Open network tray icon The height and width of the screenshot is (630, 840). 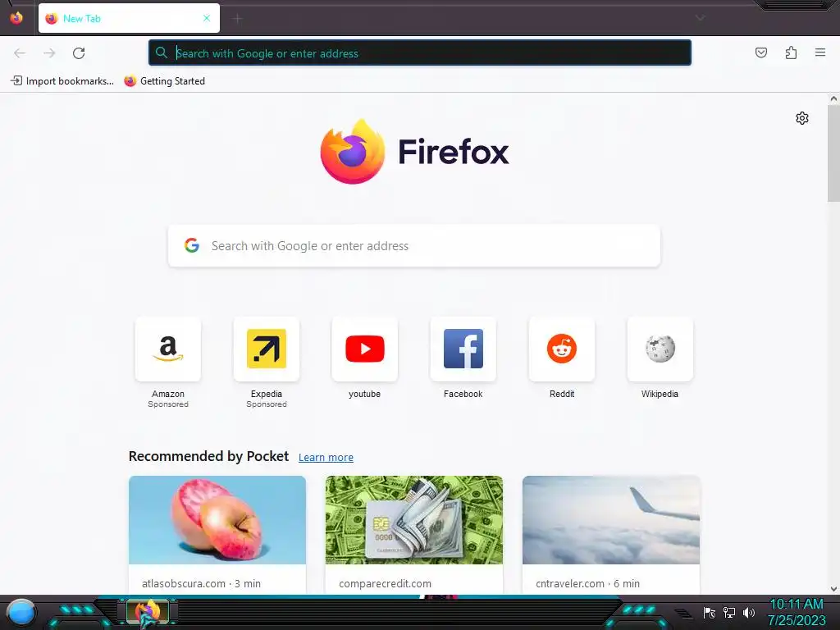click(x=728, y=612)
